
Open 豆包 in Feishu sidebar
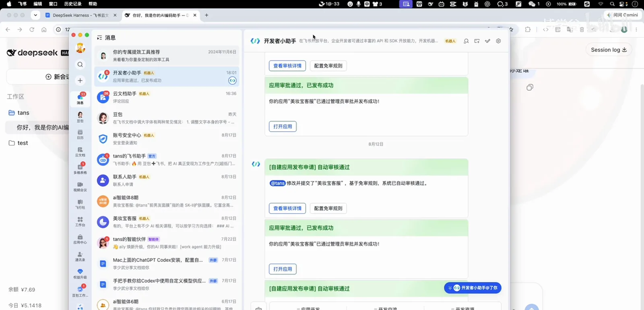tap(80, 117)
